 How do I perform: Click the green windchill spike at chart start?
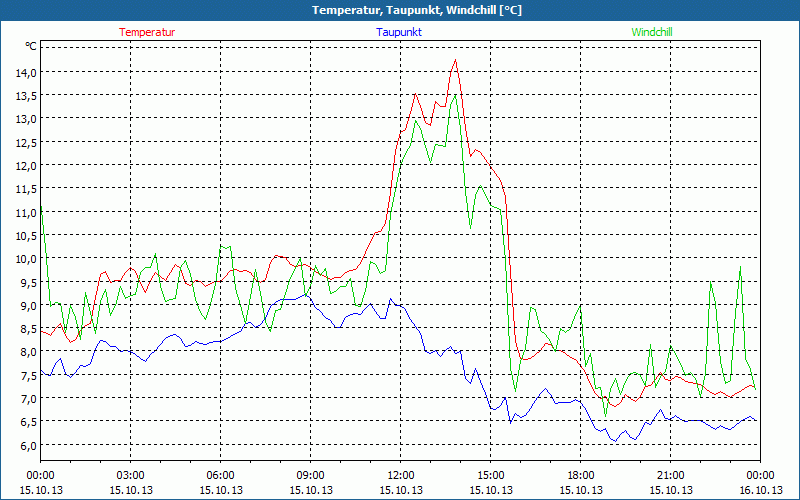[x=42, y=208]
